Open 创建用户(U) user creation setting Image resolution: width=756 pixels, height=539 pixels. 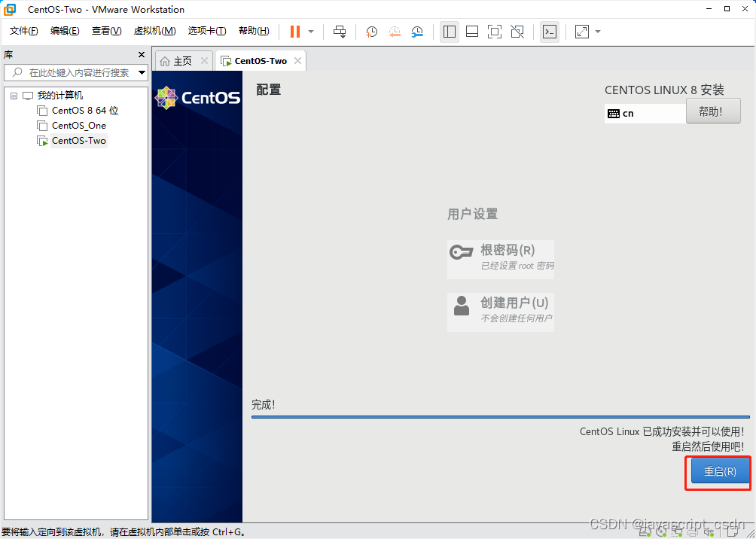coord(501,312)
